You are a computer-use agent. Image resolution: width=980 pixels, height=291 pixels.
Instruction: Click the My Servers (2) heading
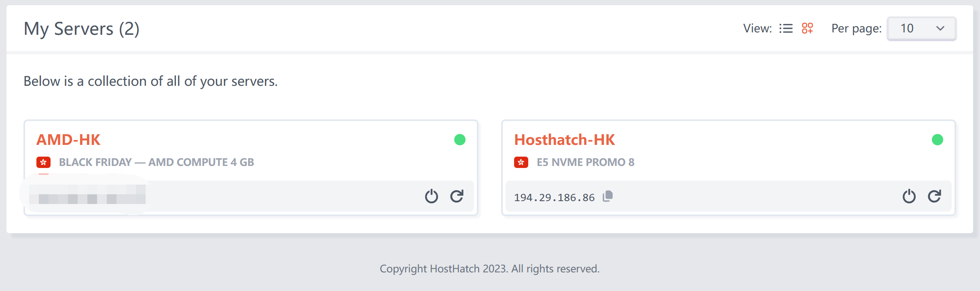coord(82,29)
